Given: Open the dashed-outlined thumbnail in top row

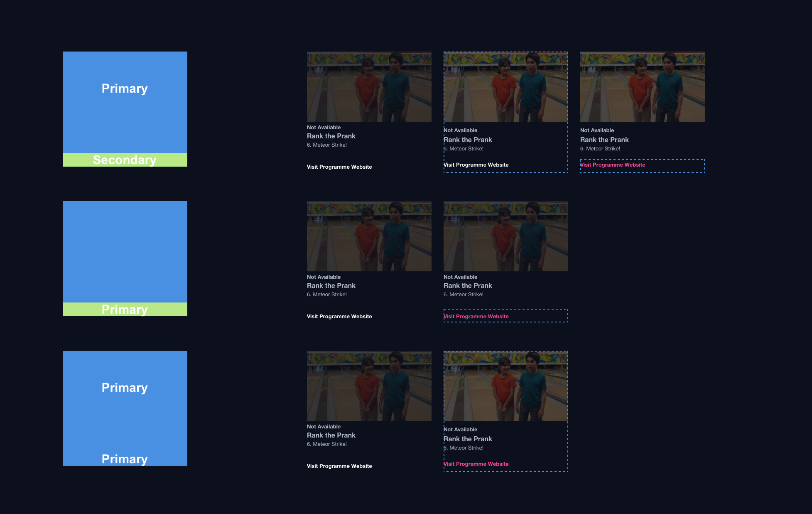Looking at the screenshot, I should [x=505, y=86].
